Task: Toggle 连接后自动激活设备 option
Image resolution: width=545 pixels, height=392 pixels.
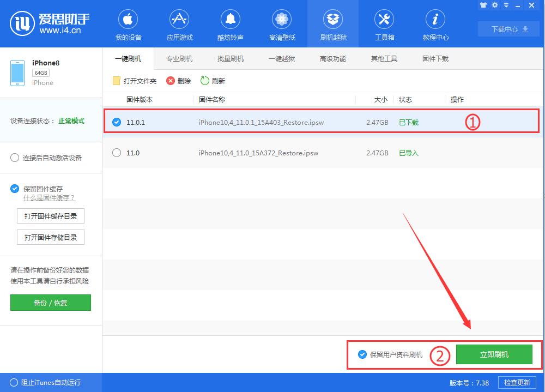Action: pyautogui.click(x=15, y=158)
